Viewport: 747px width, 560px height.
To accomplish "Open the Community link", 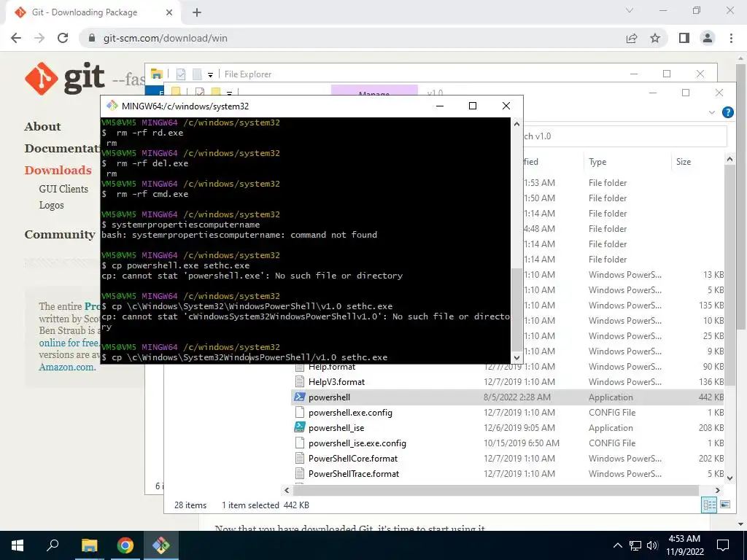I will (60, 234).
